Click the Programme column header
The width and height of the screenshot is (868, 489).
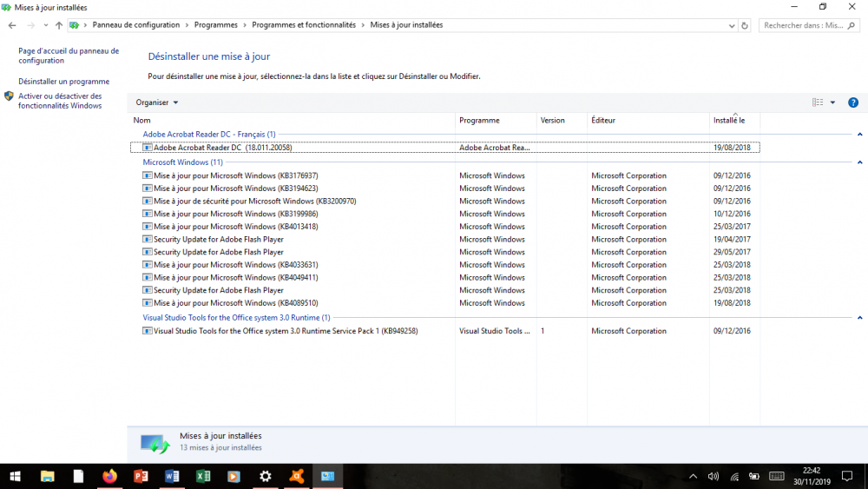tap(479, 120)
